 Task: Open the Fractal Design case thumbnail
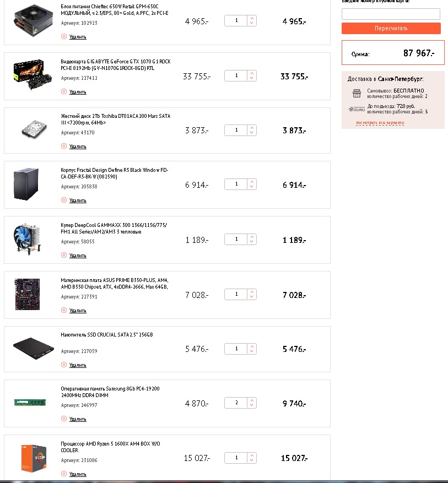pos(26,185)
